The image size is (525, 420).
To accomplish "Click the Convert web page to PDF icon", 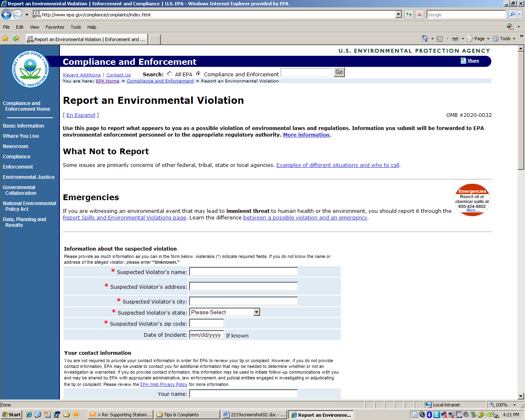I will tap(510, 27).
